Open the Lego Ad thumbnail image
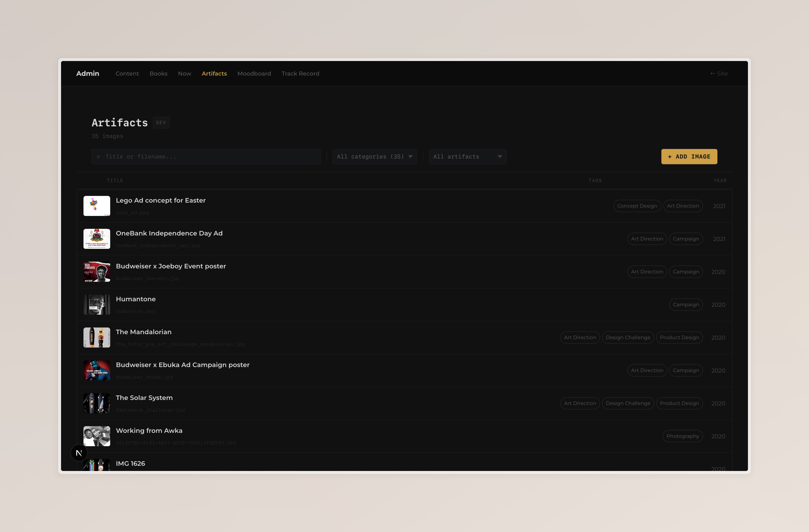 97,206
